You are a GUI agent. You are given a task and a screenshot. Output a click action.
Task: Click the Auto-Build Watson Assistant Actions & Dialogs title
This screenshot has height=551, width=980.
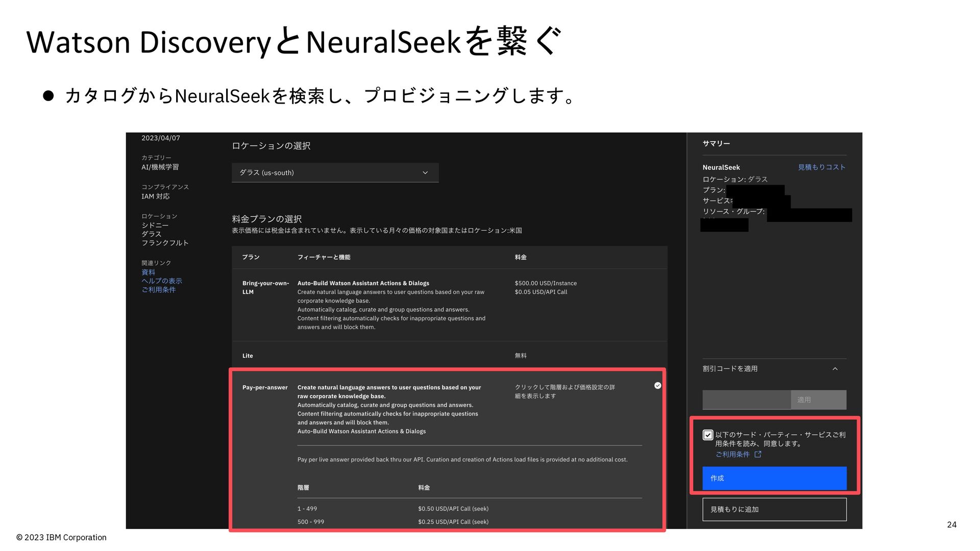363,283
